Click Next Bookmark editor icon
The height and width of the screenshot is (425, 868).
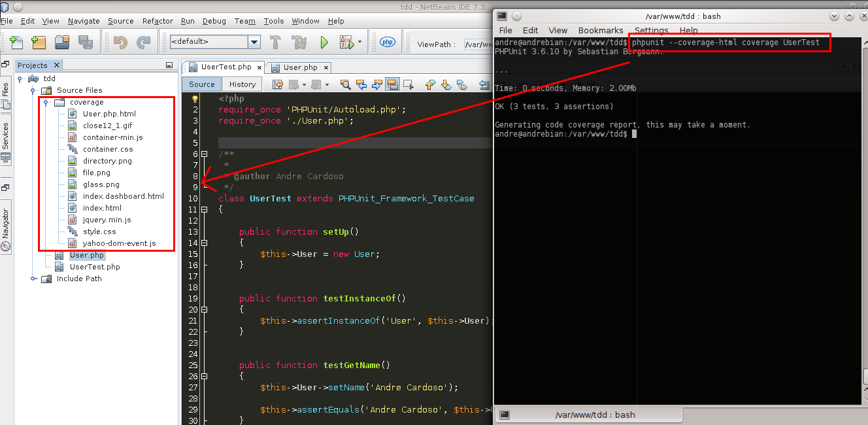(x=446, y=84)
